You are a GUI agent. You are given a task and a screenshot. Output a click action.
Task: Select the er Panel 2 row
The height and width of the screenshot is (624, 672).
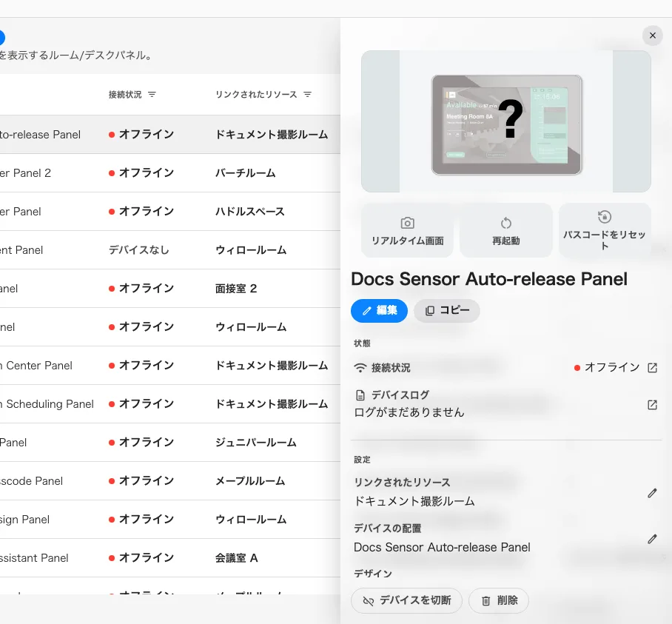tap(170, 173)
